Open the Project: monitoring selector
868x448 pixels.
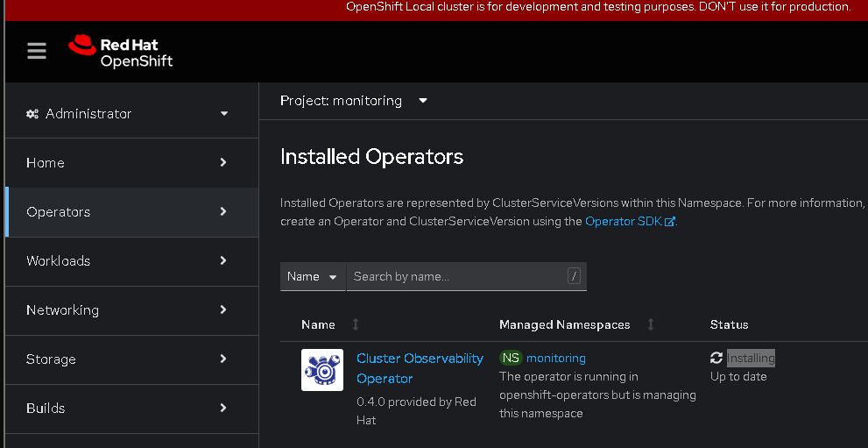(x=354, y=101)
